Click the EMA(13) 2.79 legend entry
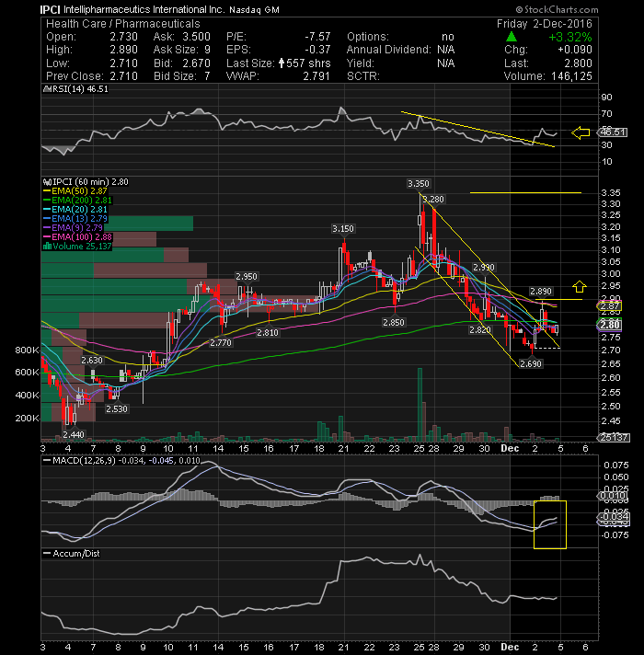The width and height of the screenshot is (644, 655). coord(75,219)
